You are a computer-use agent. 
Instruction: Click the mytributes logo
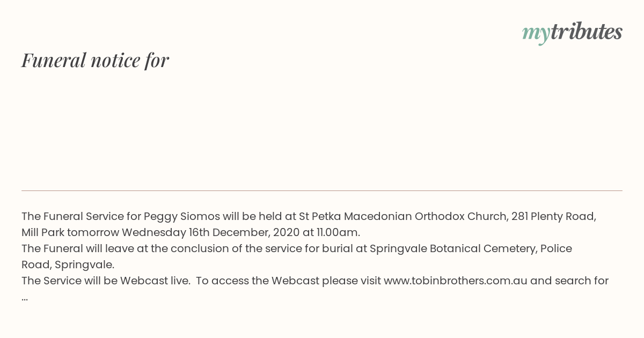[572, 33]
